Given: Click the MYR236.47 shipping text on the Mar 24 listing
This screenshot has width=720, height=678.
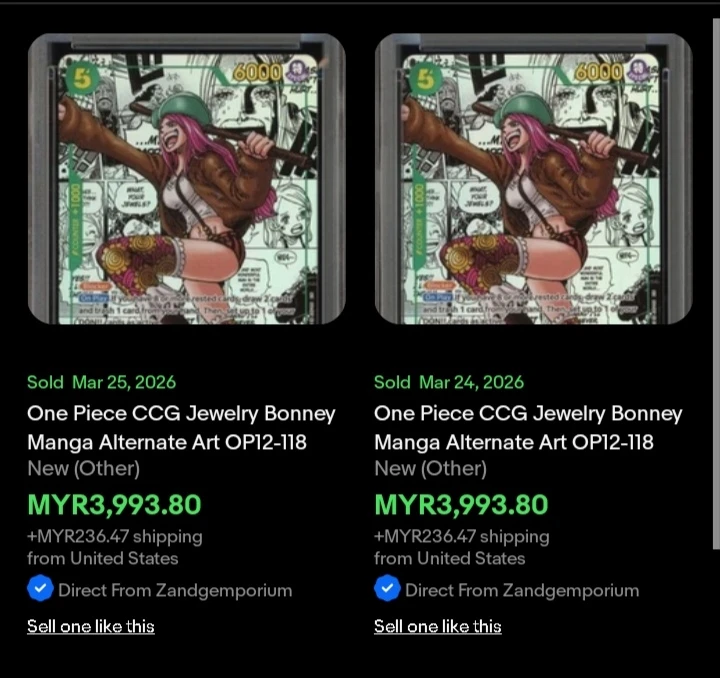Looking at the screenshot, I should click(x=461, y=536).
